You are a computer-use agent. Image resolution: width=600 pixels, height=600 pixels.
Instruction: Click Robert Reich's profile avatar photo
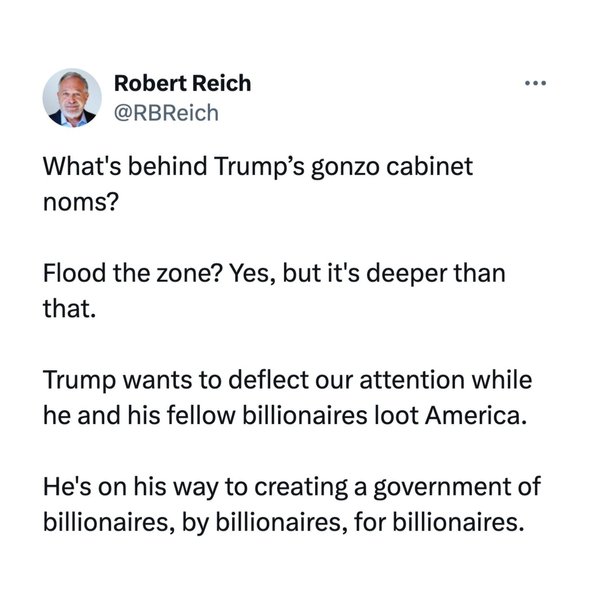pyautogui.click(x=72, y=97)
